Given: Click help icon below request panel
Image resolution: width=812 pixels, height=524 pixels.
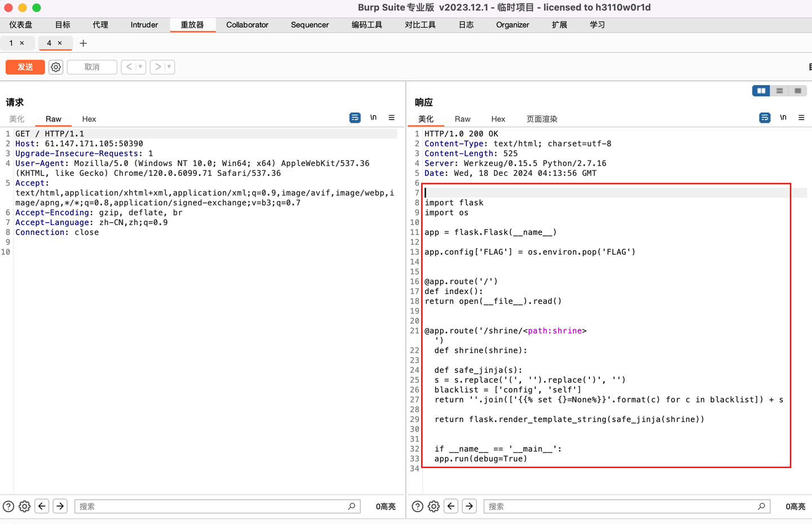Looking at the screenshot, I should click(x=8, y=507).
